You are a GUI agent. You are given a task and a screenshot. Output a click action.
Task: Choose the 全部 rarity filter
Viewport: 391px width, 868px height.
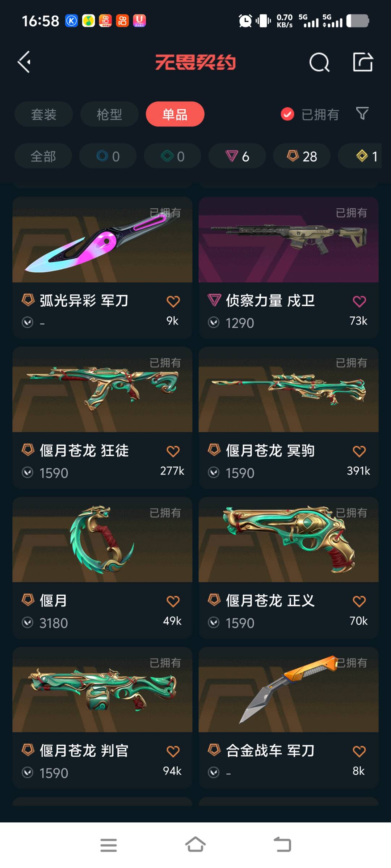coord(43,156)
